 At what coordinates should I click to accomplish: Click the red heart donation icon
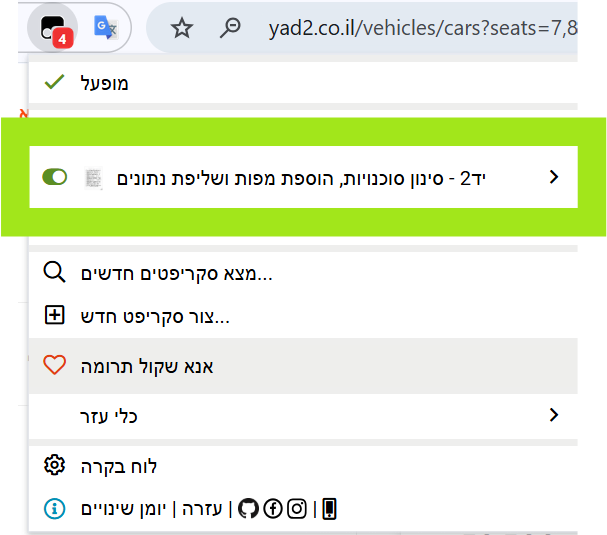tap(54, 365)
